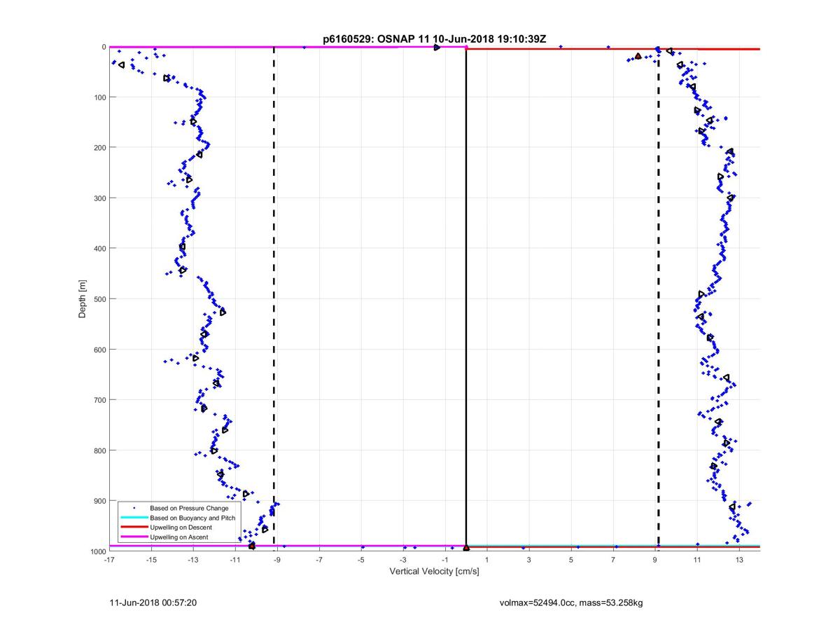This screenshot has width=840, height=620.
Task: Click the y-axis tick label '700'
Action: pyautogui.click(x=99, y=400)
